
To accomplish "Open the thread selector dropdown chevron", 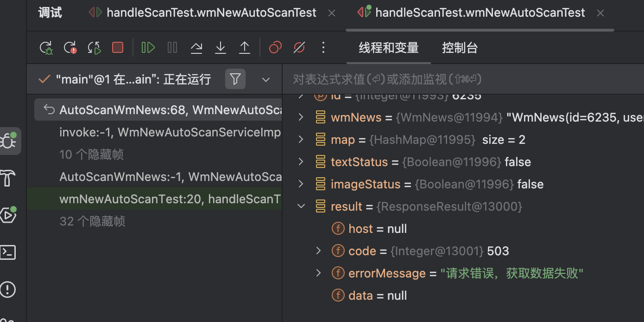I will [x=266, y=79].
